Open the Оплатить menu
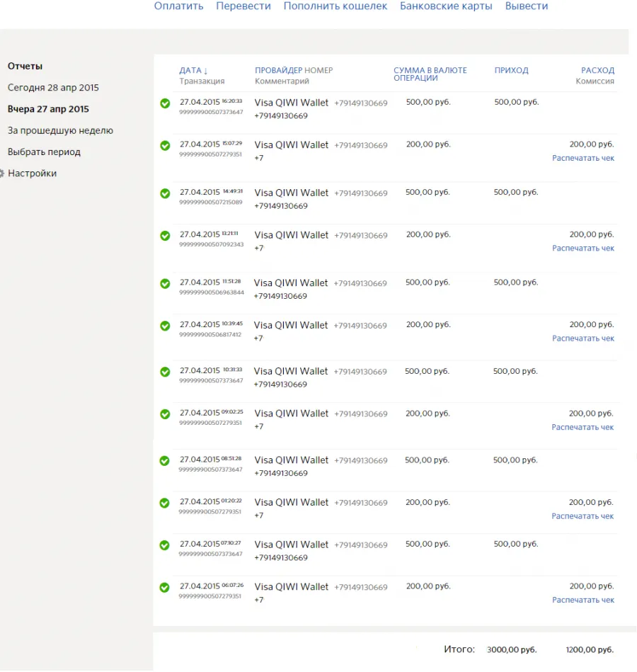Image resolution: width=637 pixels, height=672 pixels. click(x=178, y=6)
